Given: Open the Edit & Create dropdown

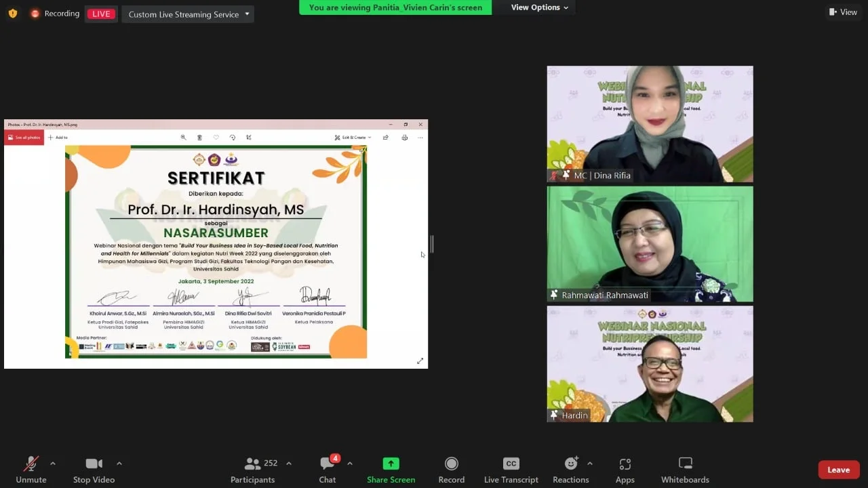Looking at the screenshot, I should [x=353, y=138].
